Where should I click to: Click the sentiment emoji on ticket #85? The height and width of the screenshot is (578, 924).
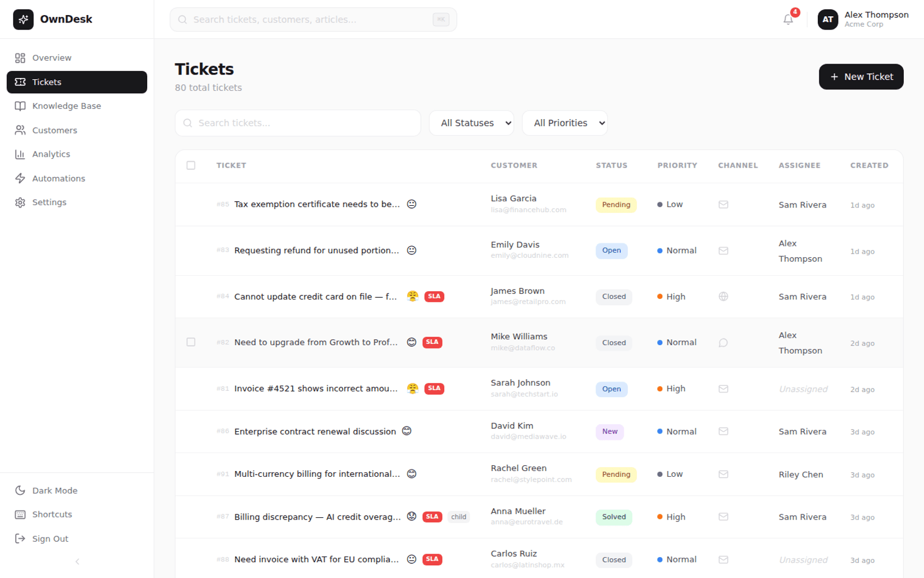point(412,204)
